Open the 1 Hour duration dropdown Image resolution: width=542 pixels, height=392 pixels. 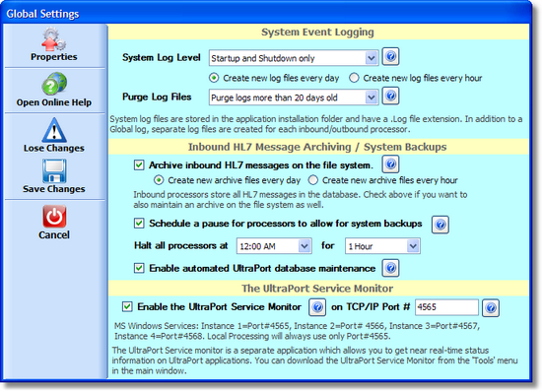coord(382,246)
